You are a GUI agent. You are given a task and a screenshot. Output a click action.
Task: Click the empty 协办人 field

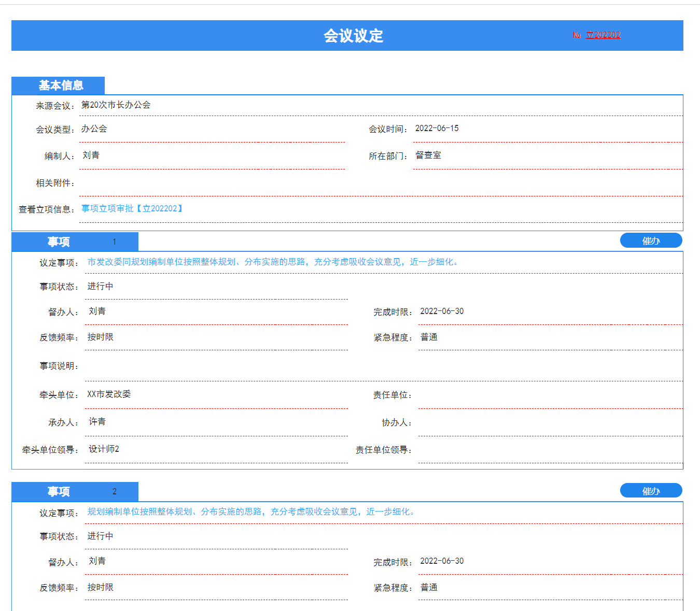click(x=551, y=423)
